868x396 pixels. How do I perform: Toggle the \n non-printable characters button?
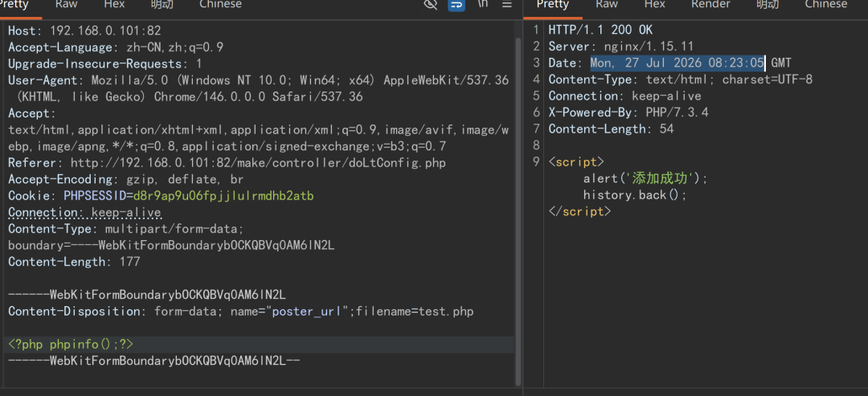pos(483,4)
